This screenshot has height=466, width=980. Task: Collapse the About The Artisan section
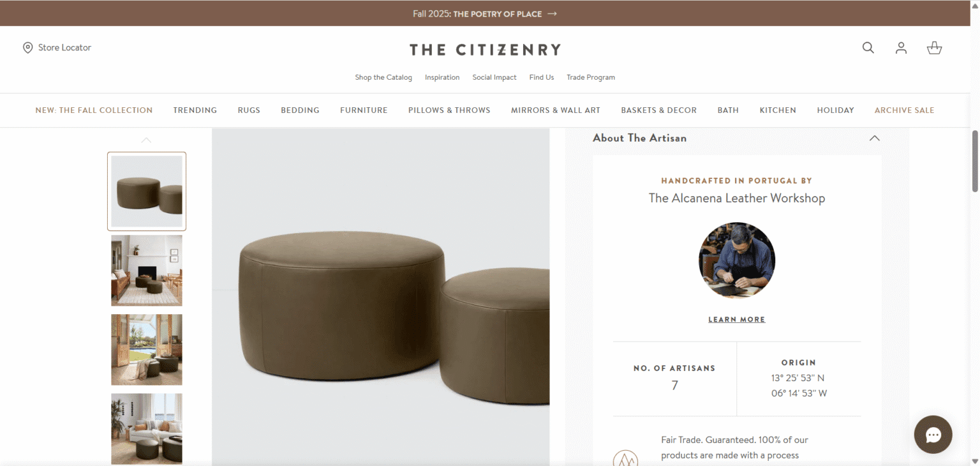[x=874, y=138]
